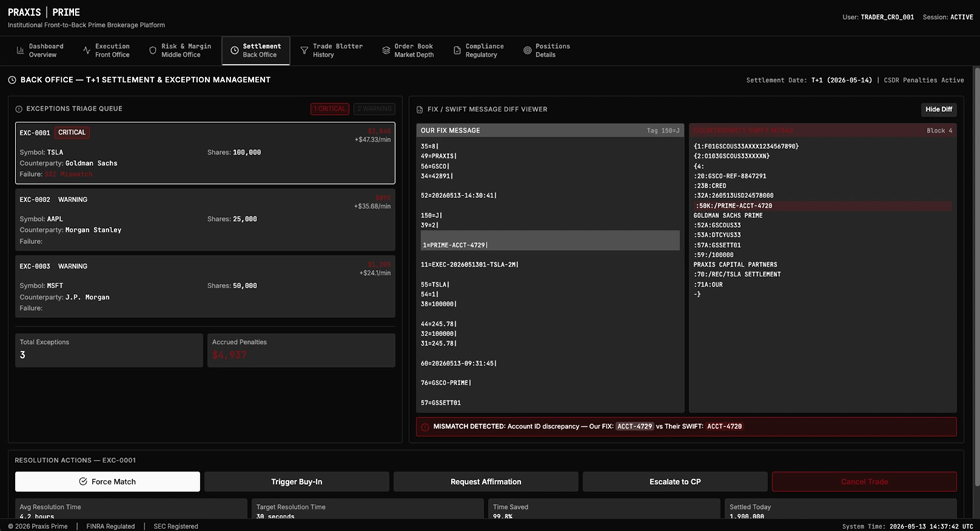Image resolution: width=980 pixels, height=531 pixels.
Task: Click the Compliance document icon
Action: pos(457,51)
